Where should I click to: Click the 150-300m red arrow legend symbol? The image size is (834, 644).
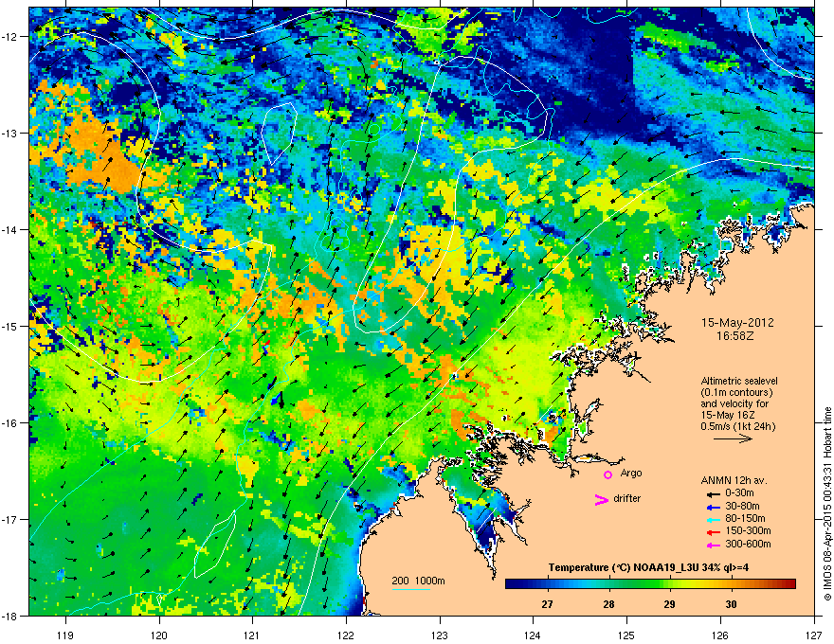[713, 531]
